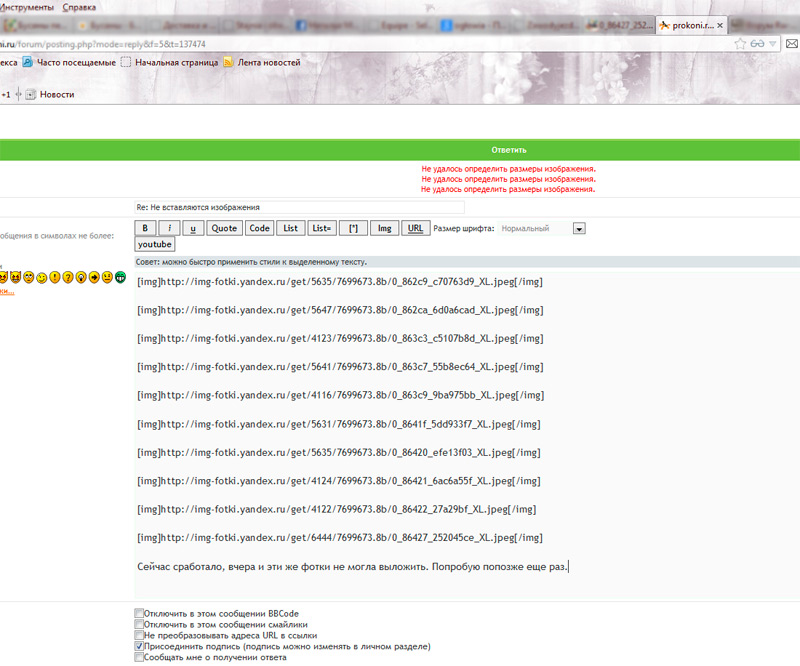Click the Img BBCode button
800x666 pixels.
click(384, 228)
